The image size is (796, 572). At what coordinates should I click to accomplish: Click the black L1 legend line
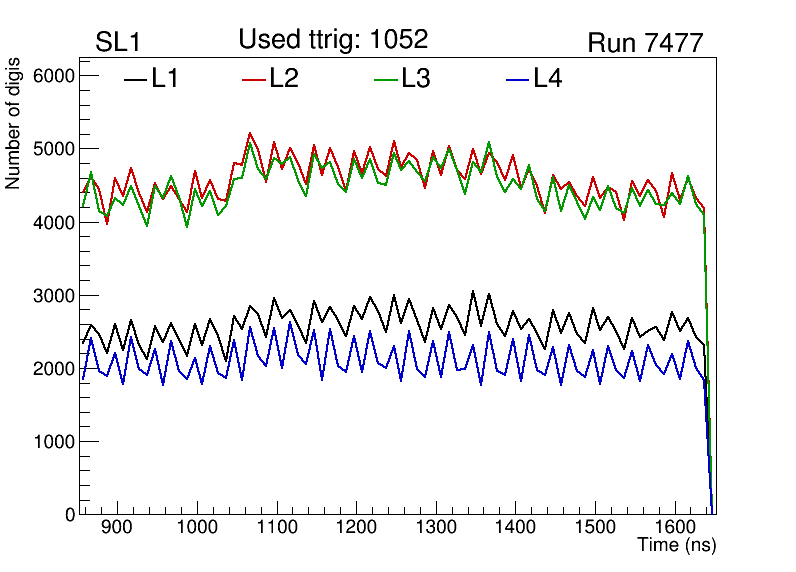(x=135, y=79)
